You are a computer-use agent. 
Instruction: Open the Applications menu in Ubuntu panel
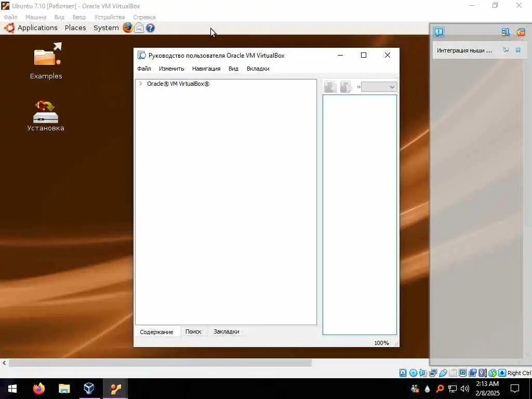coord(37,28)
